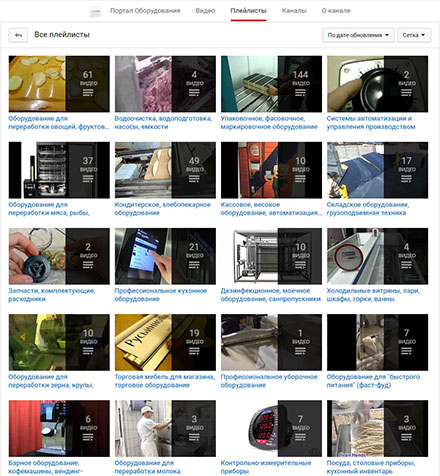Image resolution: width=440 pixels, height=476 pixels.
Task: Click playlist icon on 37 видео overlay
Action: pyautogui.click(x=88, y=179)
